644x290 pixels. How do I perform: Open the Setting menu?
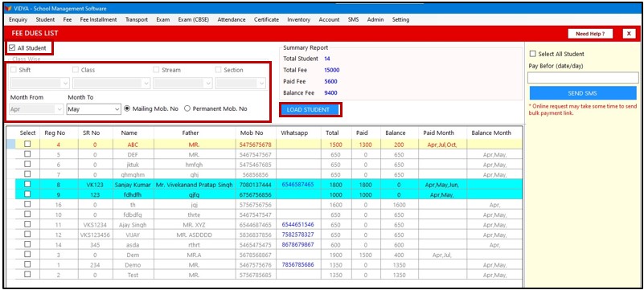[x=400, y=20]
